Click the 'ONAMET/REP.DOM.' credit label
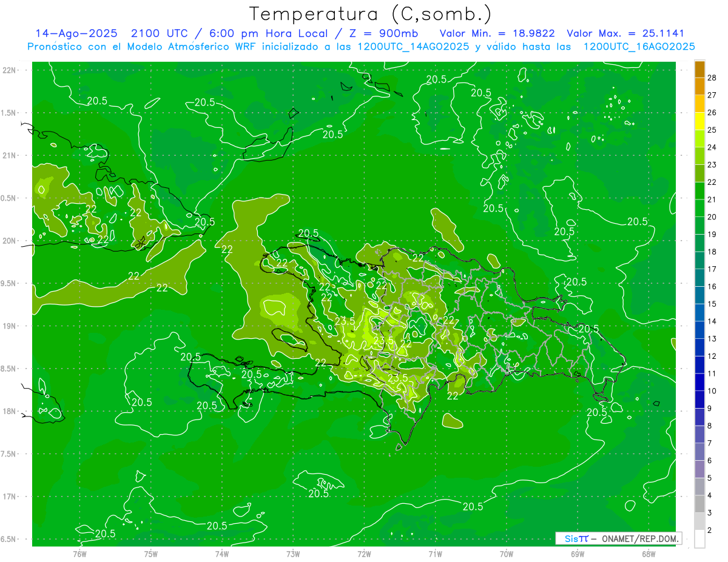The image size is (728, 562). coord(641,538)
